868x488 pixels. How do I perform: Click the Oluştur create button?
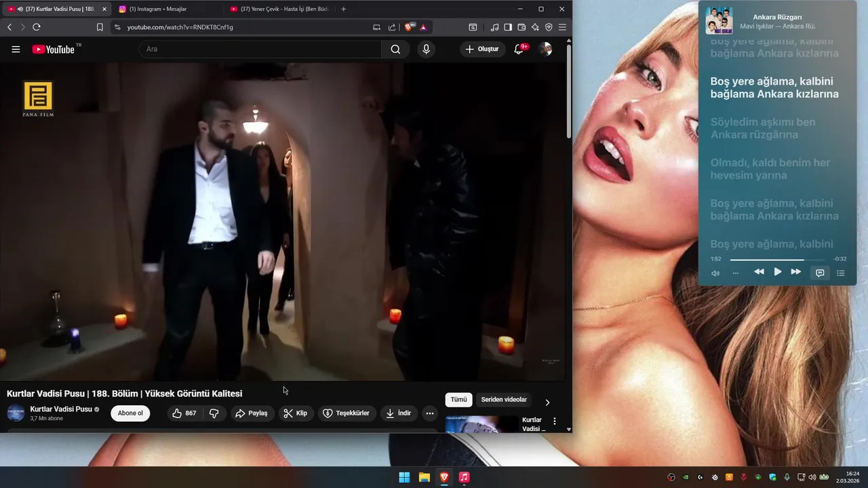click(x=482, y=49)
